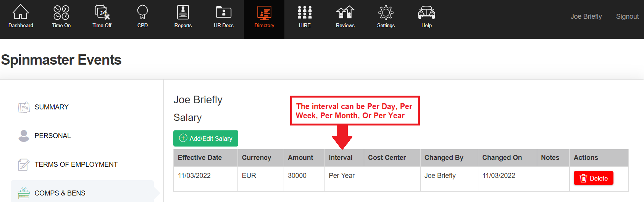
Task: Click the Help car icon
Action: coord(426,13)
